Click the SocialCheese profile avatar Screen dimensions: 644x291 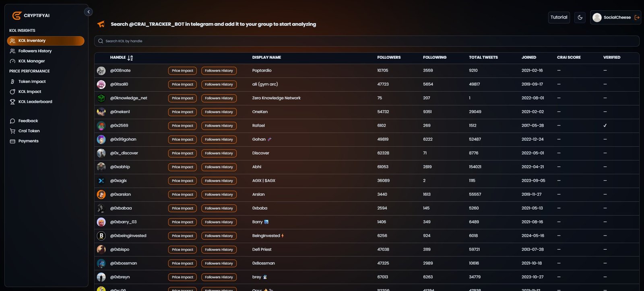click(x=597, y=17)
